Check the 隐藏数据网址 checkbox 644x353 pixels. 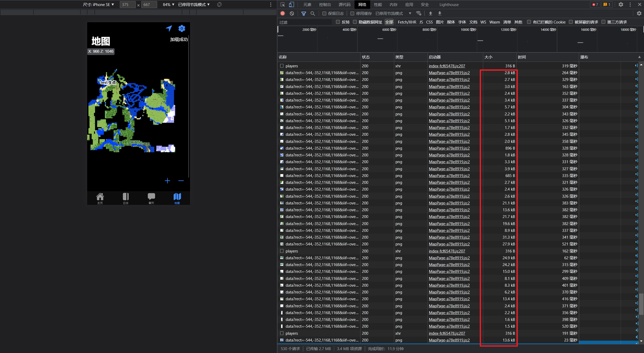(355, 22)
